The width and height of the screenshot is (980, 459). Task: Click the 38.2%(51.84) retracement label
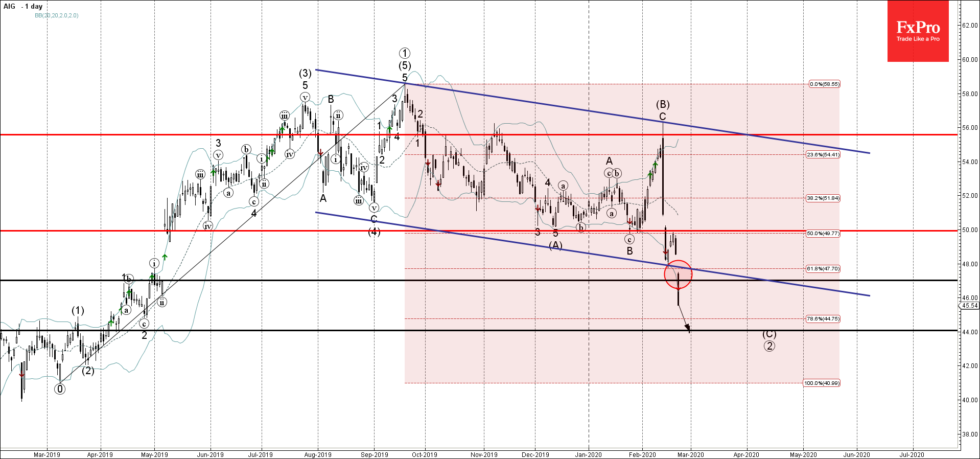(823, 198)
